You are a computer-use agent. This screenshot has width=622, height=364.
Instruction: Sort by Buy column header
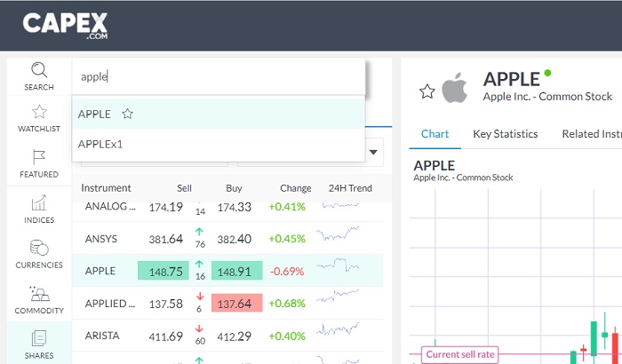click(x=234, y=188)
